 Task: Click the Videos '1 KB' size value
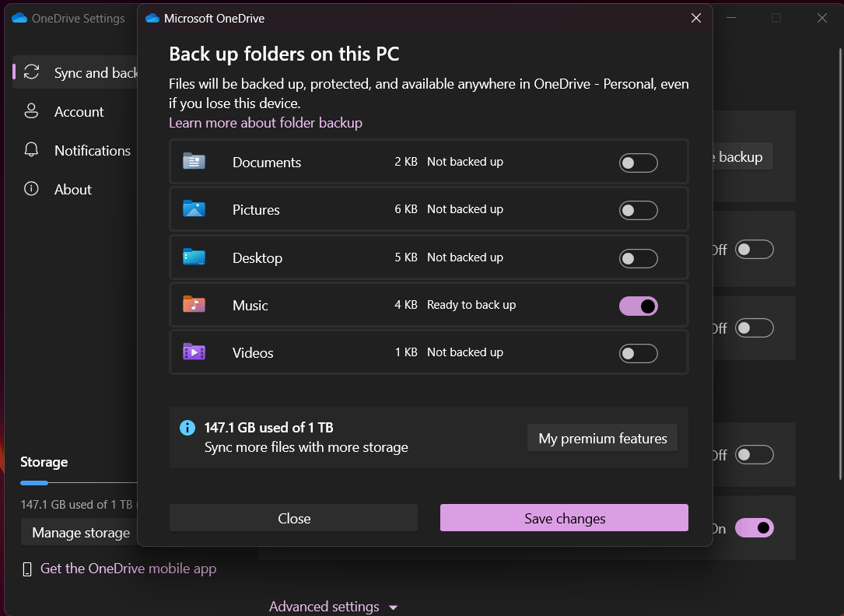(x=406, y=352)
